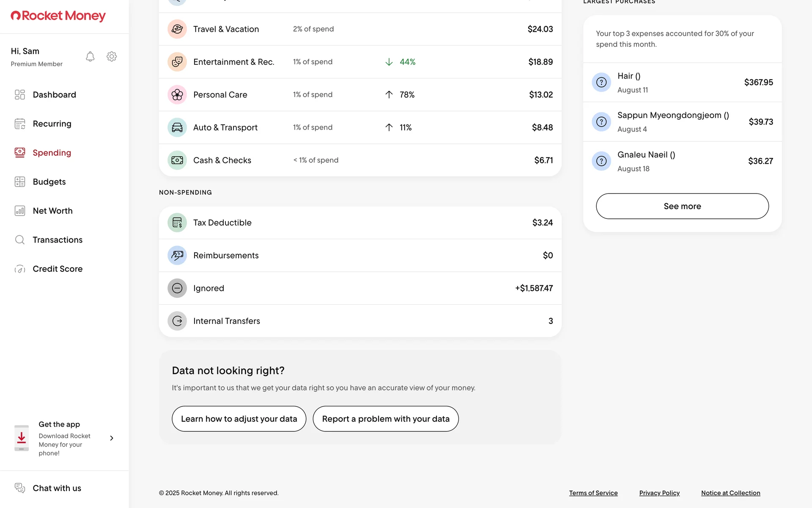
Task: Click the Auto & Transport car icon
Action: coord(177,127)
